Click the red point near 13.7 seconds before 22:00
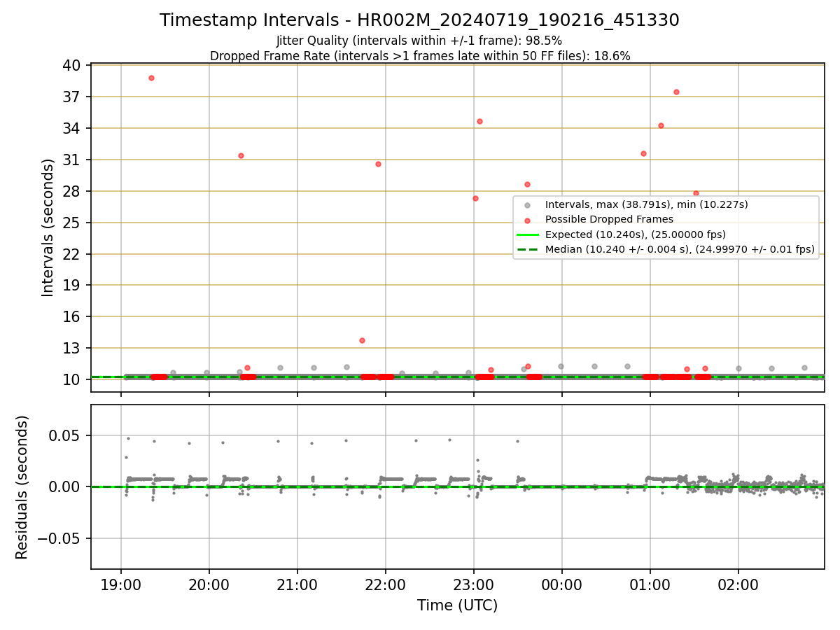The image size is (840, 630). coord(362,340)
